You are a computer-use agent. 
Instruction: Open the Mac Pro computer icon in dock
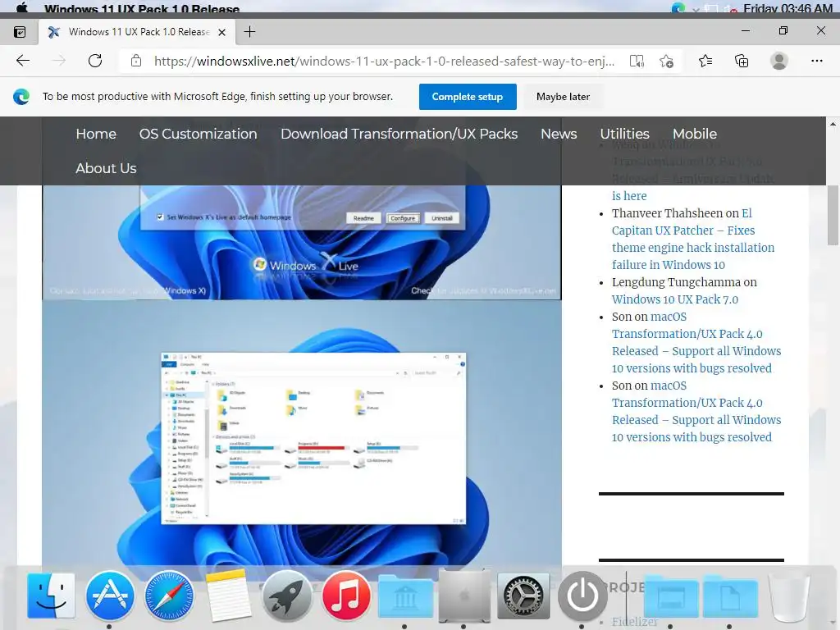464,596
